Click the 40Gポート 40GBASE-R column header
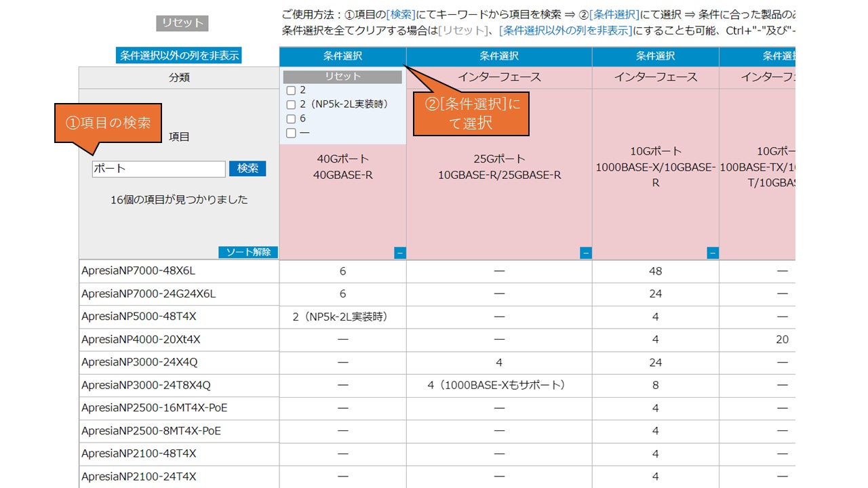The height and width of the screenshot is (488, 868). pyautogui.click(x=342, y=167)
